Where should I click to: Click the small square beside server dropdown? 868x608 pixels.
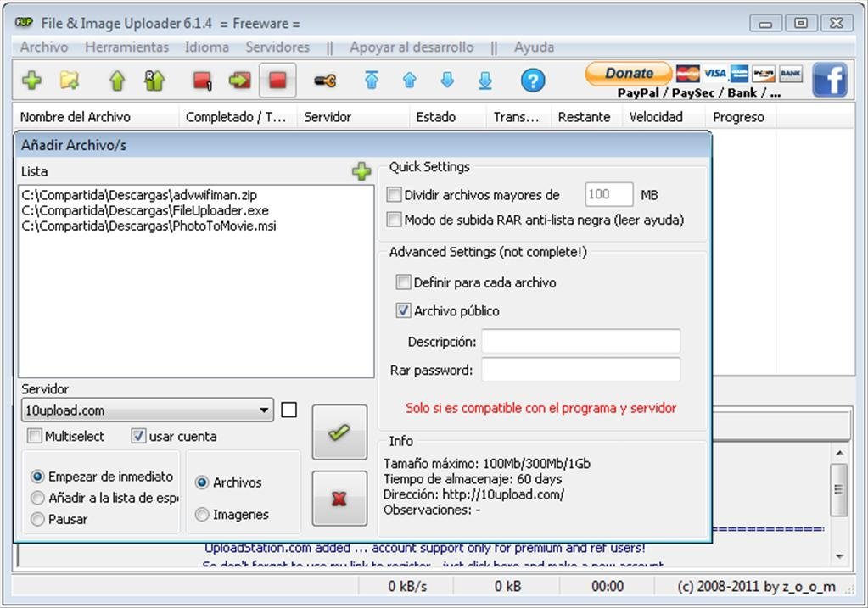289,410
